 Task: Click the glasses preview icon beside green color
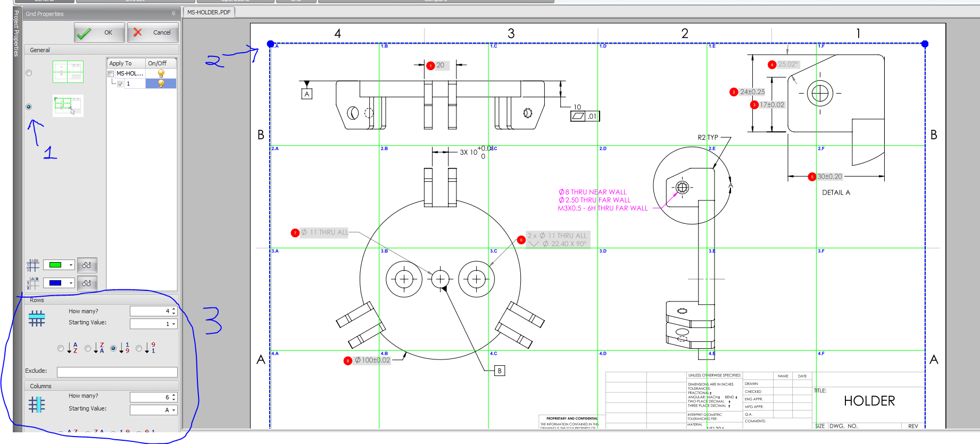(x=87, y=265)
